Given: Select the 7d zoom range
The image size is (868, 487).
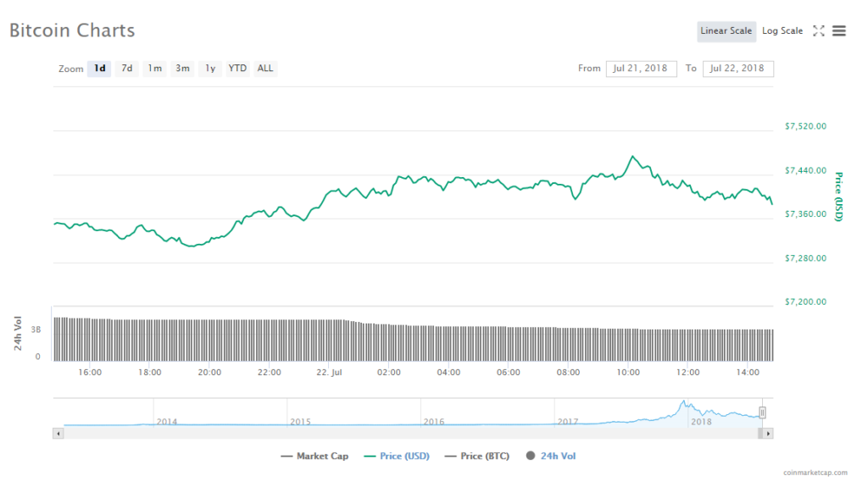Looking at the screenshot, I should coord(126,69).
